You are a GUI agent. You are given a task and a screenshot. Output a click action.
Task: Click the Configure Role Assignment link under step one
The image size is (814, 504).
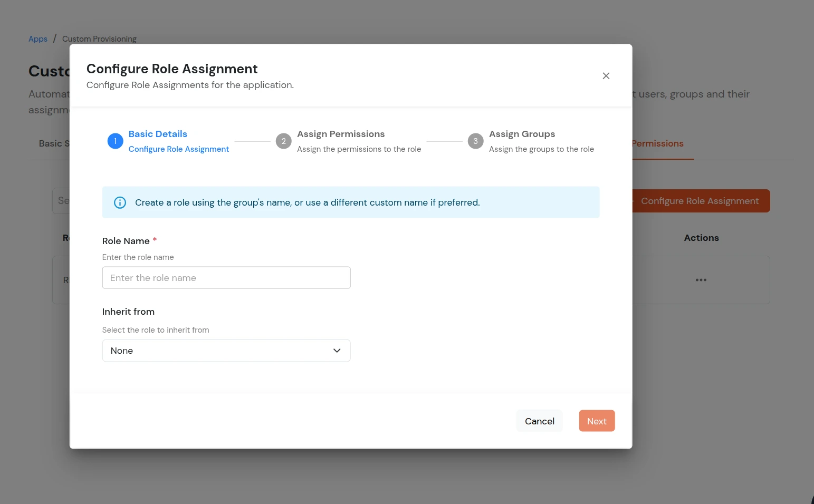click(178, 149)
